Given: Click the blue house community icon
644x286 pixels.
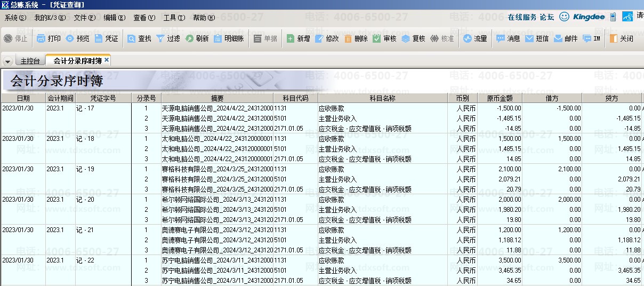Looking at the screenshot, I should pyautogui.click(x=627, y=17).
